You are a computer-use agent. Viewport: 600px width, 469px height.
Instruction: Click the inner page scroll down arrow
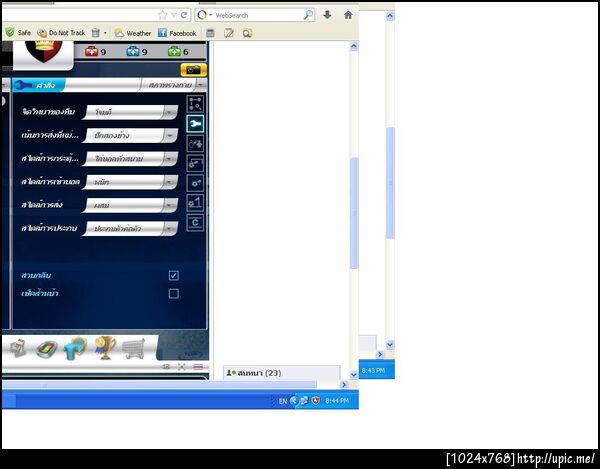354,375
